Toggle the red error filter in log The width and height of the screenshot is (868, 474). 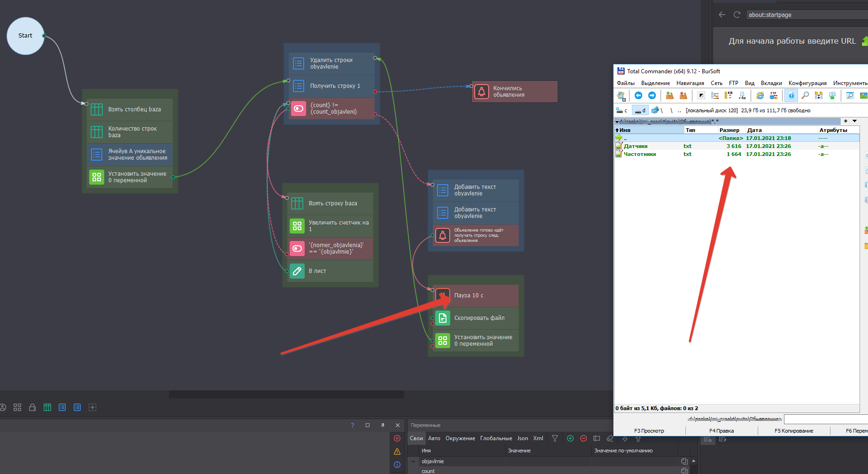(397, 438)
